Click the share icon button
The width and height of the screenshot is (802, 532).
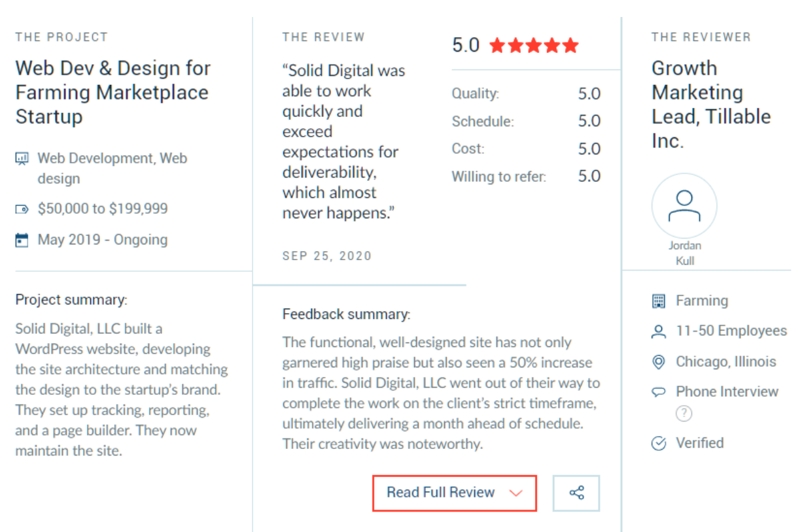tap(576, 493)
